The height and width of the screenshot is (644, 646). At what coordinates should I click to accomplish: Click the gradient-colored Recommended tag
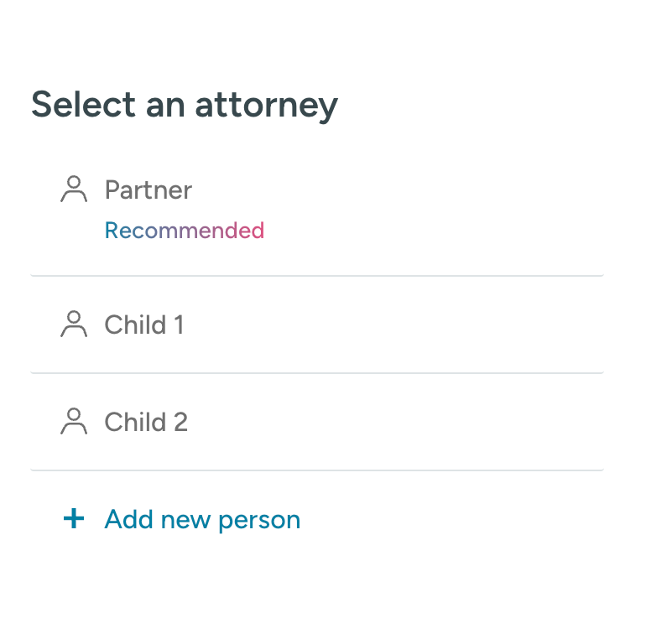point(185,230)
